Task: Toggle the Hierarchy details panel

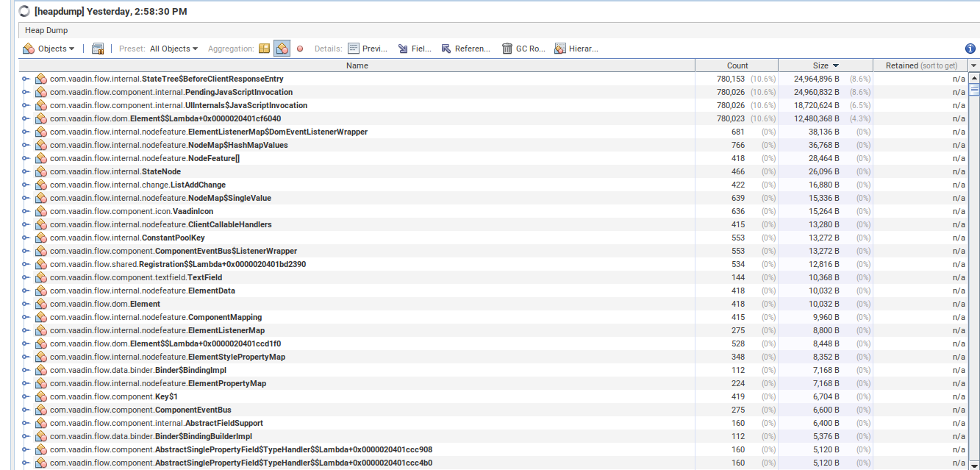Action: [576, 49]
